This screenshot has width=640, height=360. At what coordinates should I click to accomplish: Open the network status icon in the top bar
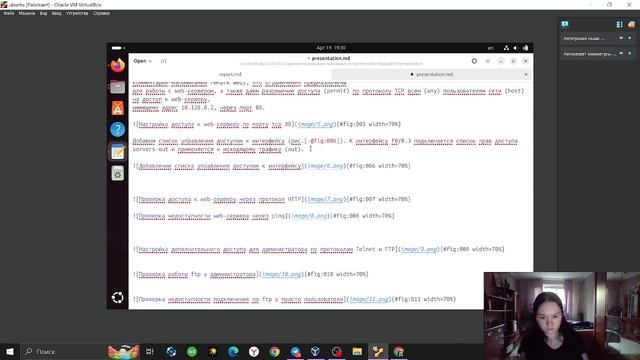506,48
